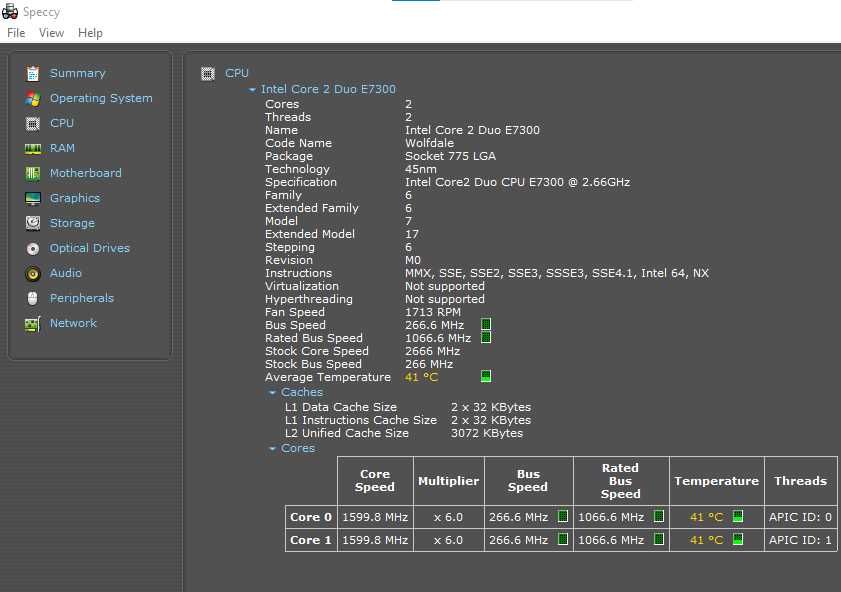841x592 pixels.
Task: Go to the Summary section
Action: [78, 73]
